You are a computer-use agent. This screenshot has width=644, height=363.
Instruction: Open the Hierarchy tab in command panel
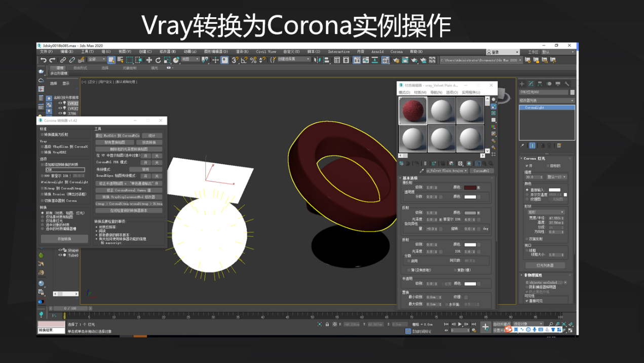click(540, 84)
